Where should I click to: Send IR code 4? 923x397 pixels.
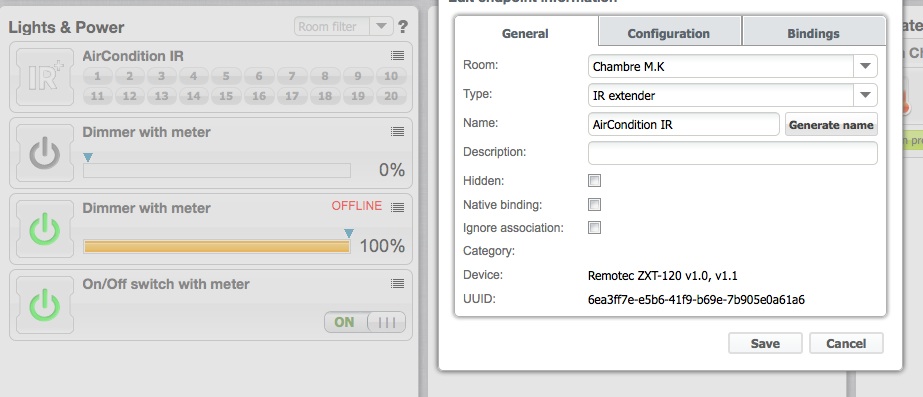tap(194, 76)
